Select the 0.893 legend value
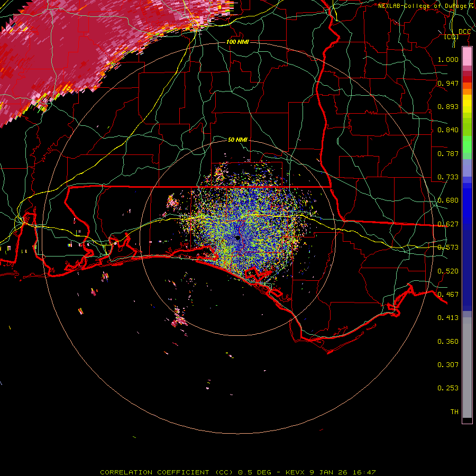The image size is (476, 476). [448, 106]
